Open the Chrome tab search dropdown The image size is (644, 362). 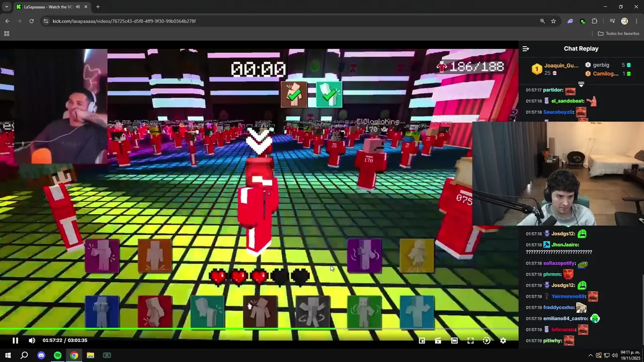(6, 7)
